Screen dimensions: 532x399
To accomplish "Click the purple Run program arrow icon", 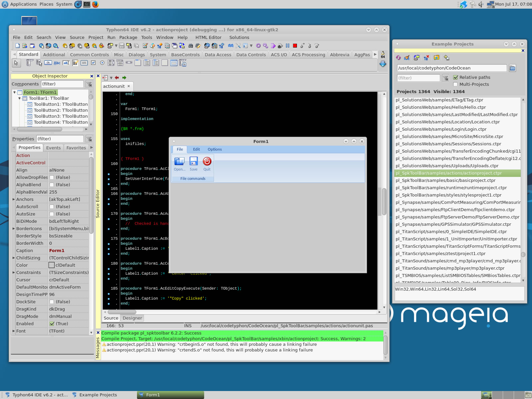I will [x=273, y=46].
